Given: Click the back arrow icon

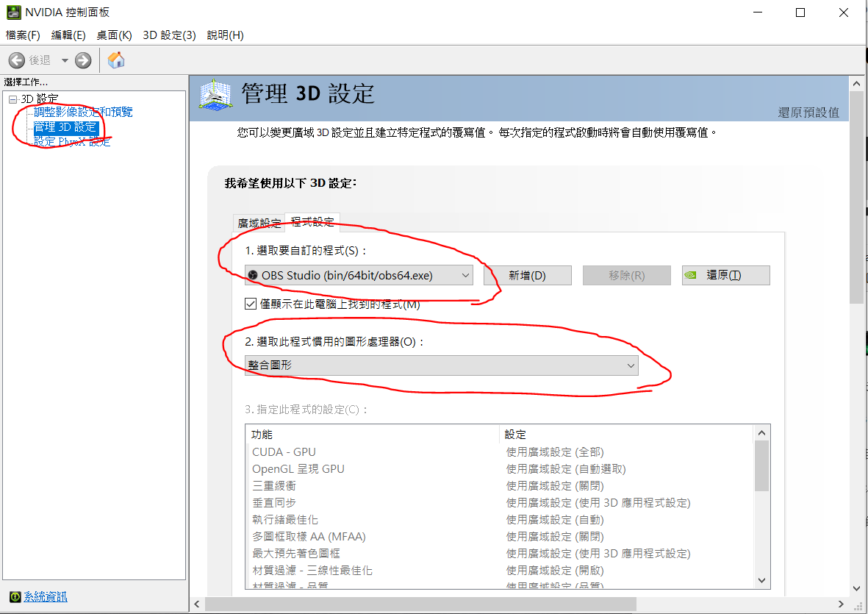Looking at the screenshot, I should 17,60.
